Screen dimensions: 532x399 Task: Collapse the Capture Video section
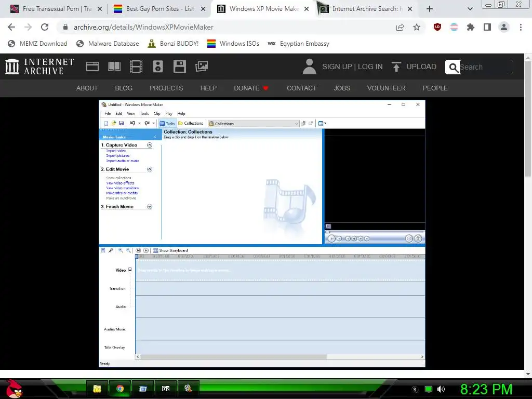[x=149, y=145]
